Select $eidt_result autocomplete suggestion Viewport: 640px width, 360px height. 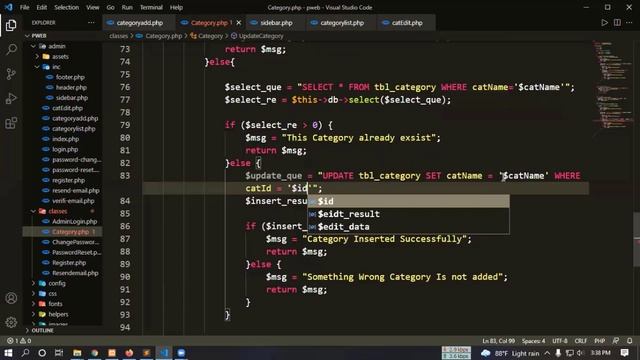pyautogui.click(x=408, y=214)
